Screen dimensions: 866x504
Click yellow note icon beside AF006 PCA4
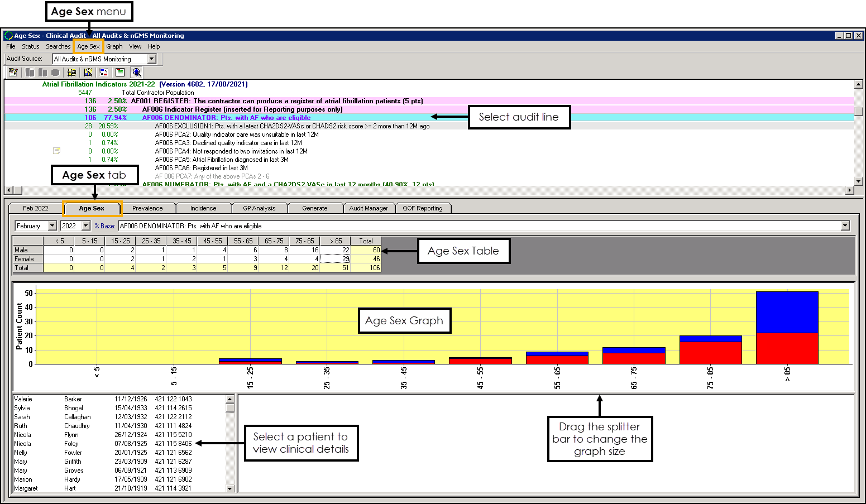56,151
